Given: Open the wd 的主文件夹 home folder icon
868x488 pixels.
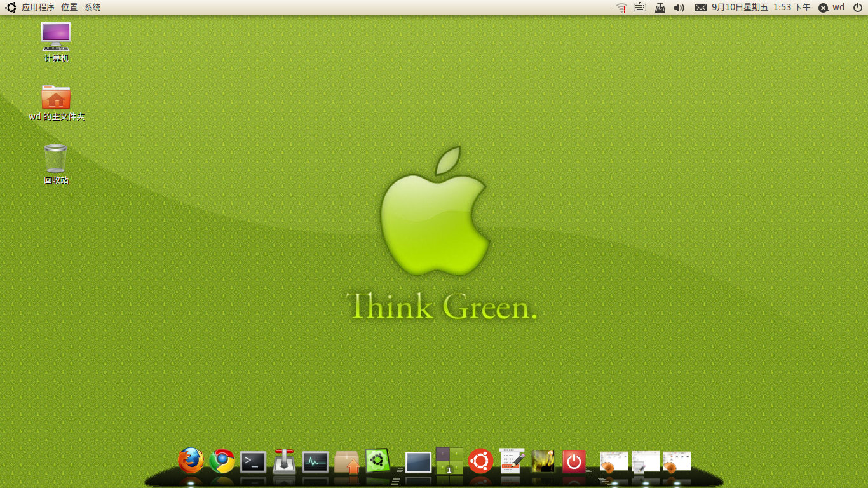Looking at the screenshot, I should (x=56, y=103).
